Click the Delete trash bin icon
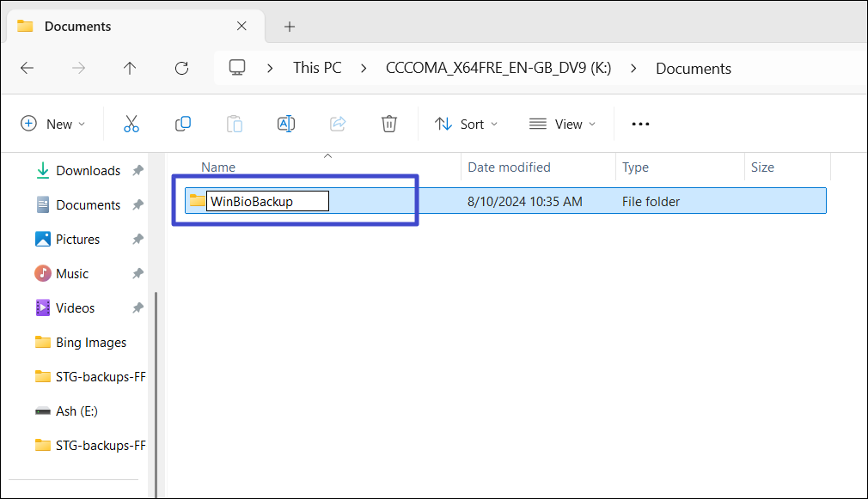 388,124
